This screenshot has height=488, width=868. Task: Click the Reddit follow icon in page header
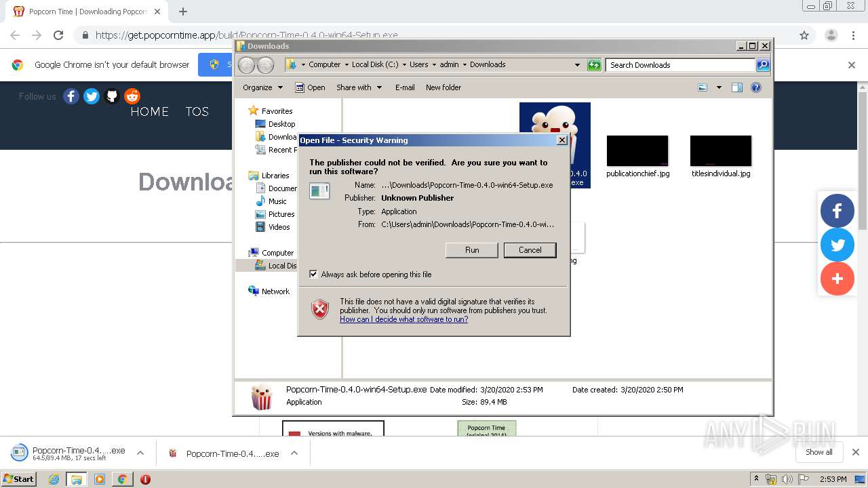132,96
